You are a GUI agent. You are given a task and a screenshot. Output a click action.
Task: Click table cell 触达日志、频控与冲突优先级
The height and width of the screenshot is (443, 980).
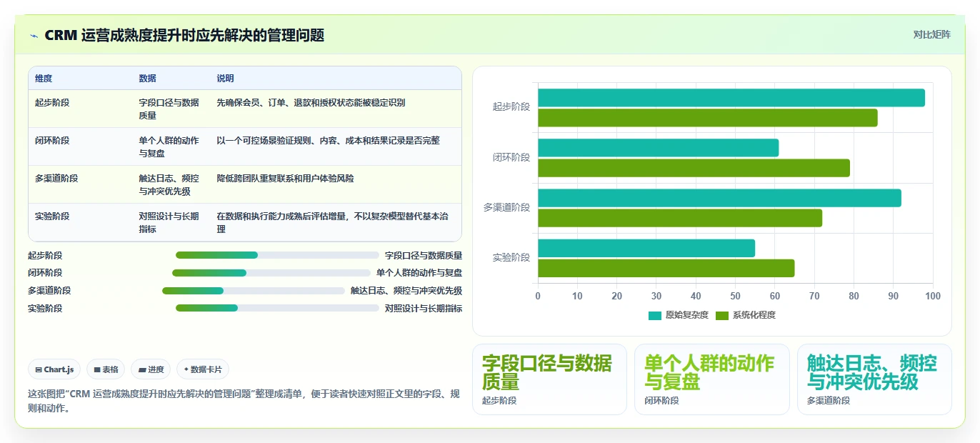click(169, 184)
